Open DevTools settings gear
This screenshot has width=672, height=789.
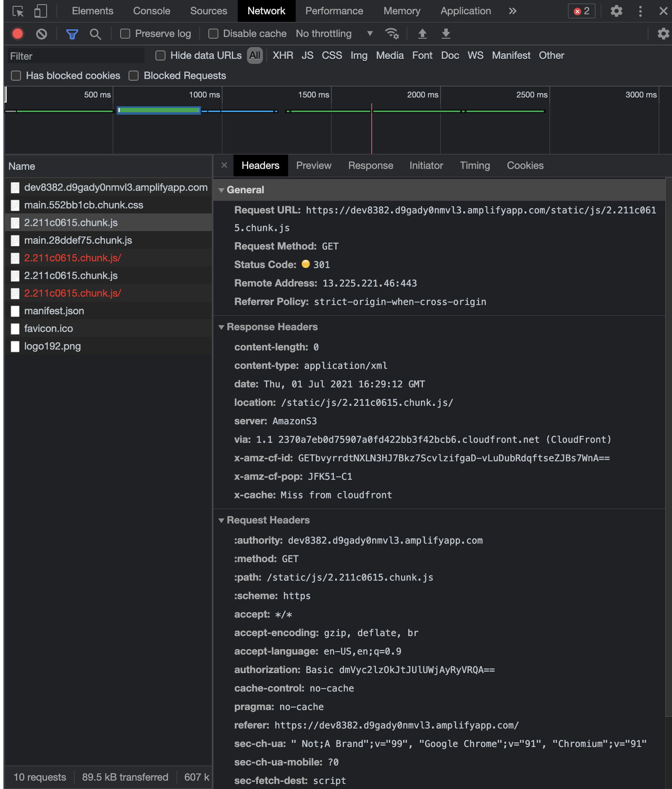pos(616,11)
